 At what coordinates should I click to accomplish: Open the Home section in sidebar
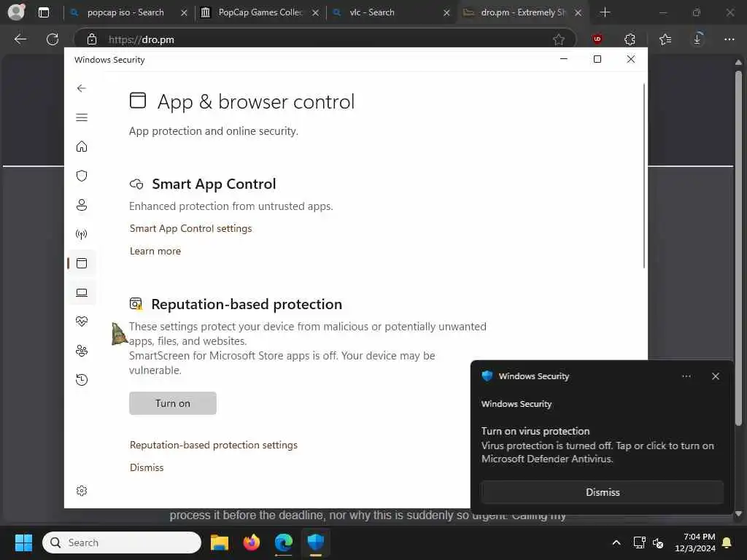coord(82,146)
